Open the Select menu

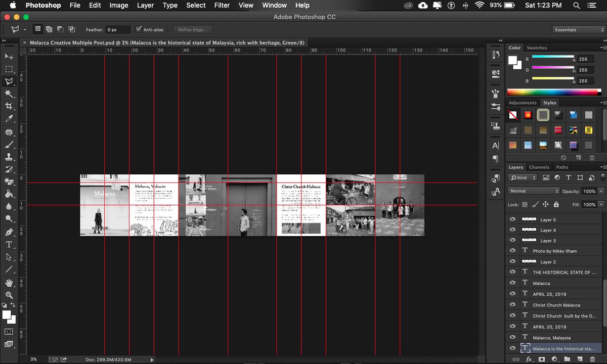(x=196, y=5)
